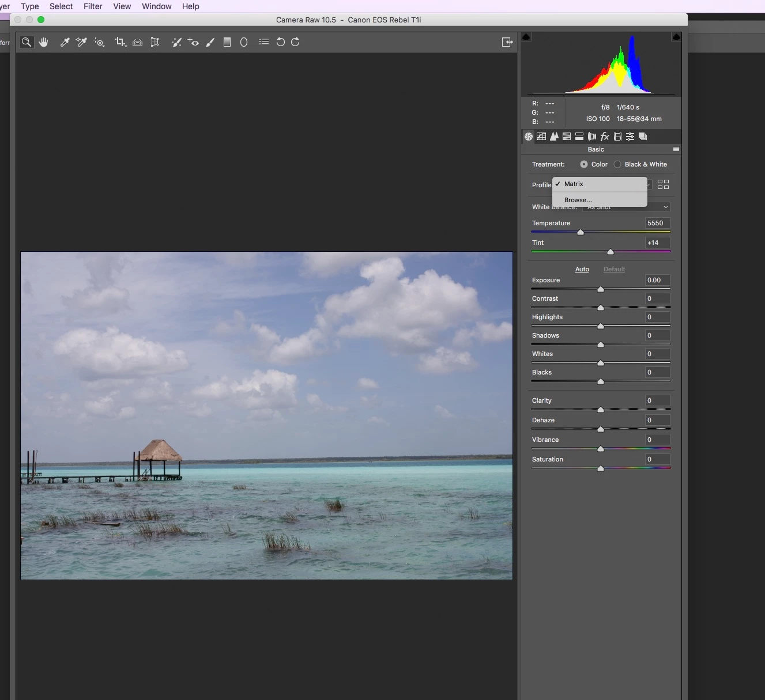The image size is (765, 700).
Task: Click the Clarity slider handle
Action: click(x=601, y=410)
